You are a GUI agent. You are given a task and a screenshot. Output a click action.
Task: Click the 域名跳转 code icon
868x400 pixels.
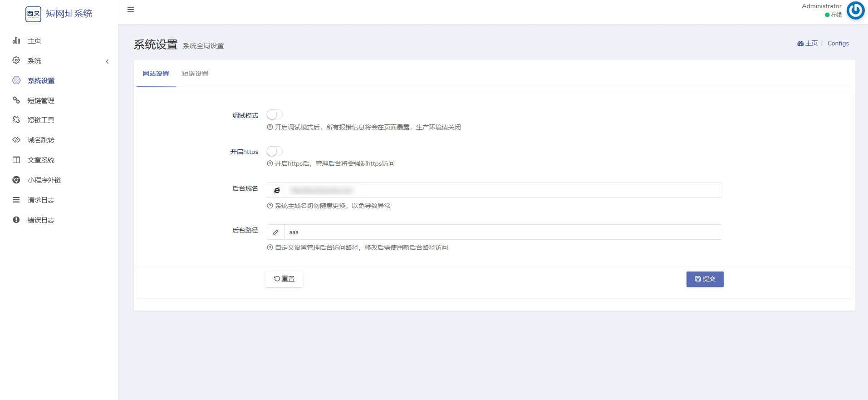pos(16,140)
